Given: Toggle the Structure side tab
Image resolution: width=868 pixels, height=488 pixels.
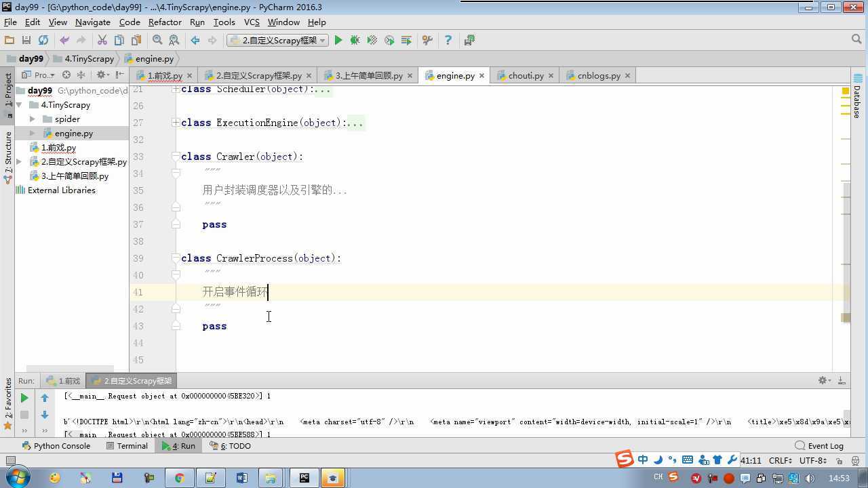Looking at the screenshot, I should (7, 157).
